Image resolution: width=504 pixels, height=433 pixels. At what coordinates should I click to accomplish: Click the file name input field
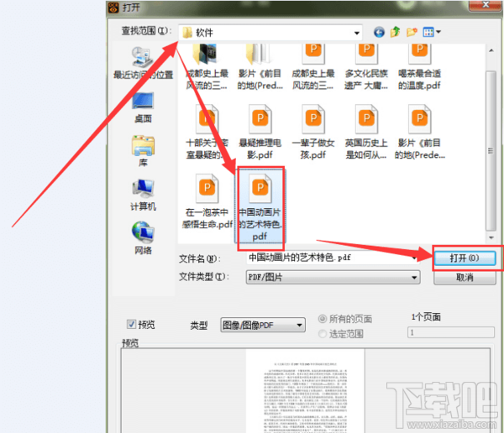tap(333, 258)
